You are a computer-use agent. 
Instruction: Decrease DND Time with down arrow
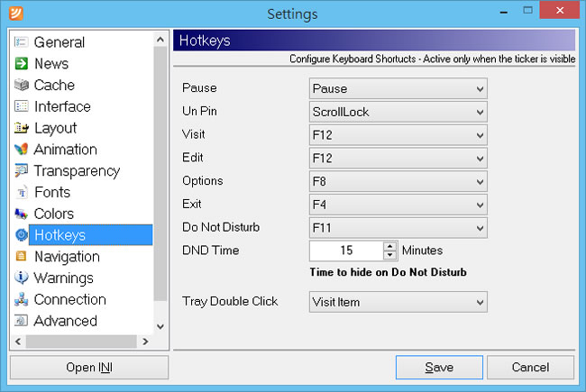(x=389, y=255)
